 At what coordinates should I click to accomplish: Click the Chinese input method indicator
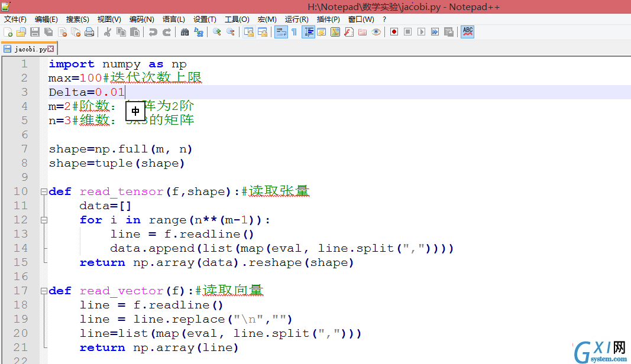(x=135, y=111)
